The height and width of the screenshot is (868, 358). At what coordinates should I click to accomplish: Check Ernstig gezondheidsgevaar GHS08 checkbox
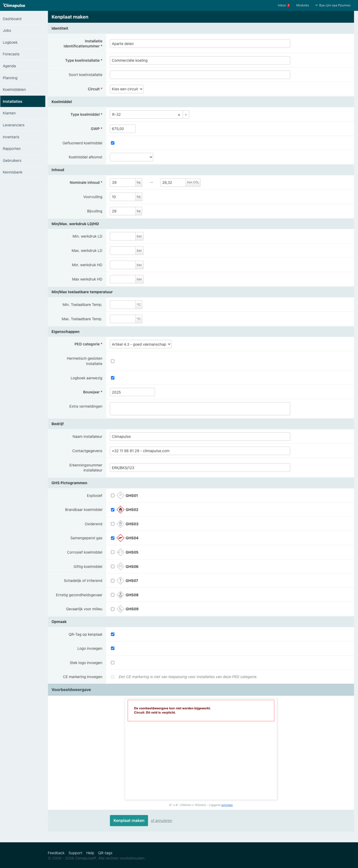(x=113, y=595)
